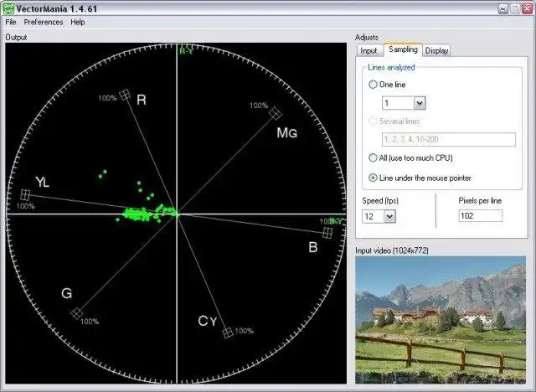Click the Lines analyzed group label
The height and width of the screenshot is (392, 536).
[x=391, y=67]
